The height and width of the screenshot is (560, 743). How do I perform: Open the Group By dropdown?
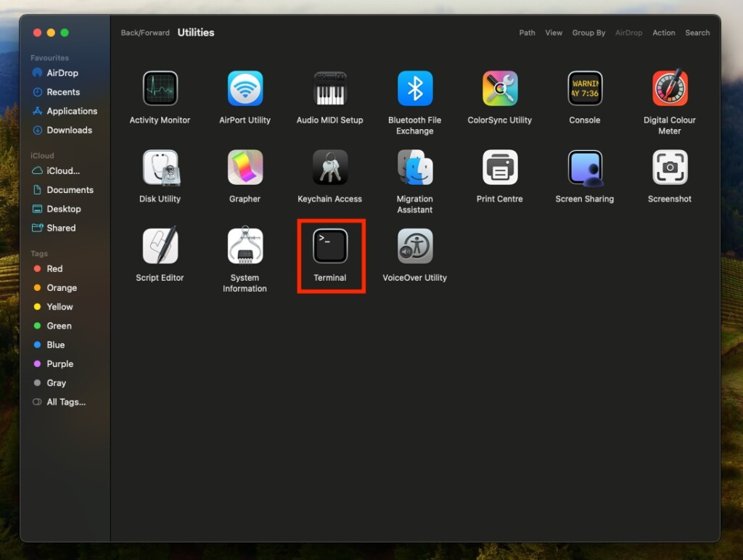[588, 33]
